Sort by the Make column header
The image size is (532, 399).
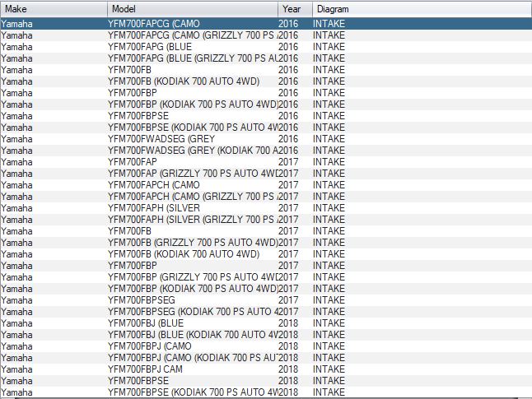(x=54, y=9)
